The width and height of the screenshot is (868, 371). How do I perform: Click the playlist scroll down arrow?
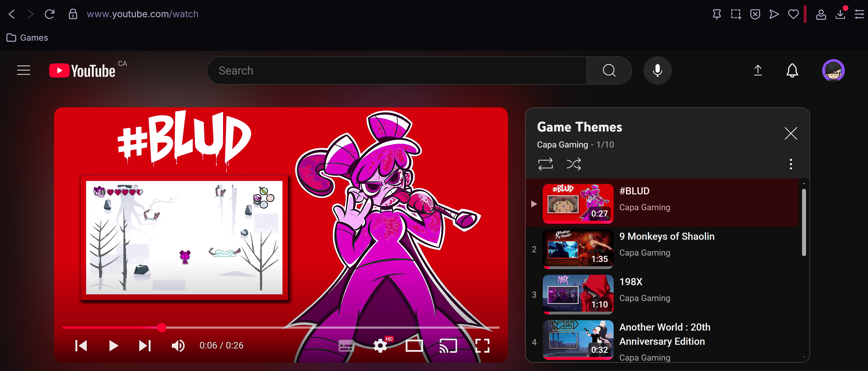[804, 357]
